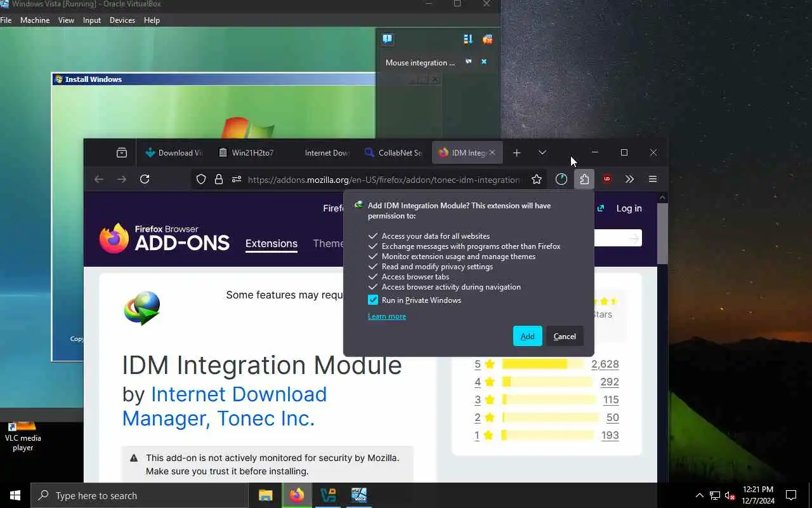Open the Learn more permissions link

tap(387, 316)
